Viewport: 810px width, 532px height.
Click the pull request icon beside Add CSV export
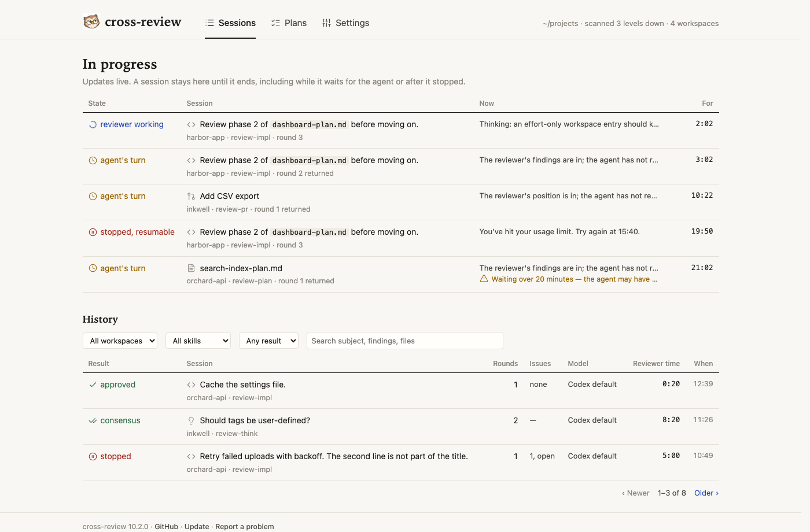coord(191,196)
